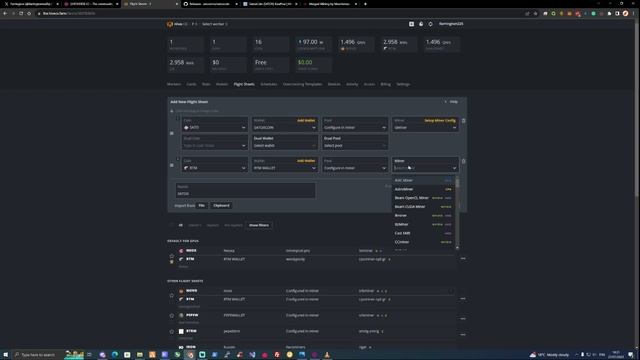640x360 pixels.
Task: Switch to the Overclocking Templates tab
Action: (302, 84)
